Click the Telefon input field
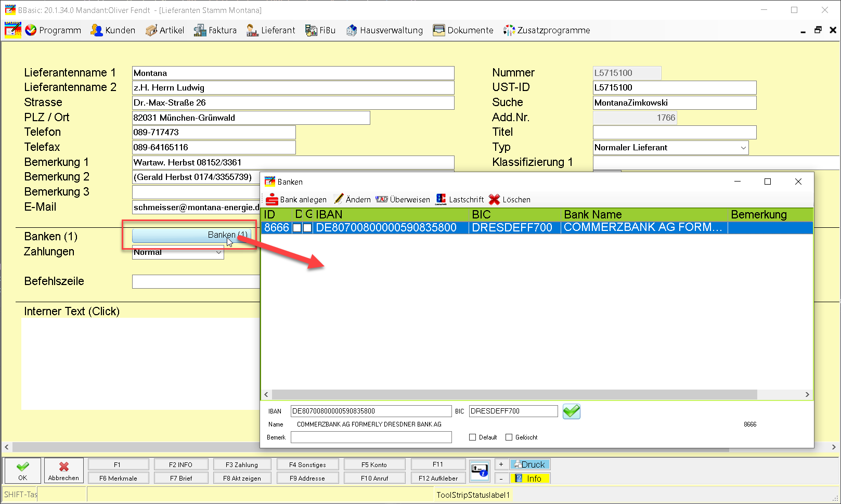 [214, 133]
